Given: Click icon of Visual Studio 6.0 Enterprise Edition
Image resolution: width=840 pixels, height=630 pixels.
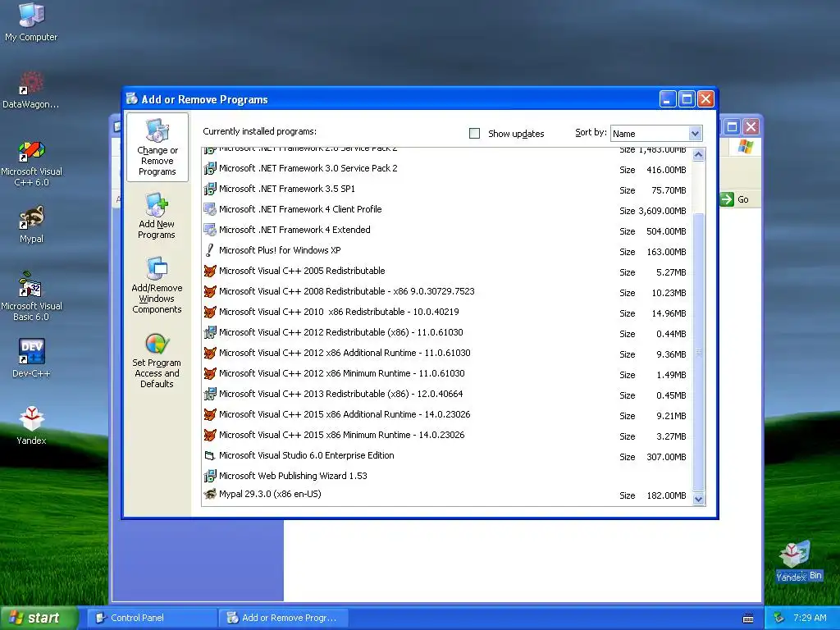Looking at the screenshot, I should (x=210, y=455).
